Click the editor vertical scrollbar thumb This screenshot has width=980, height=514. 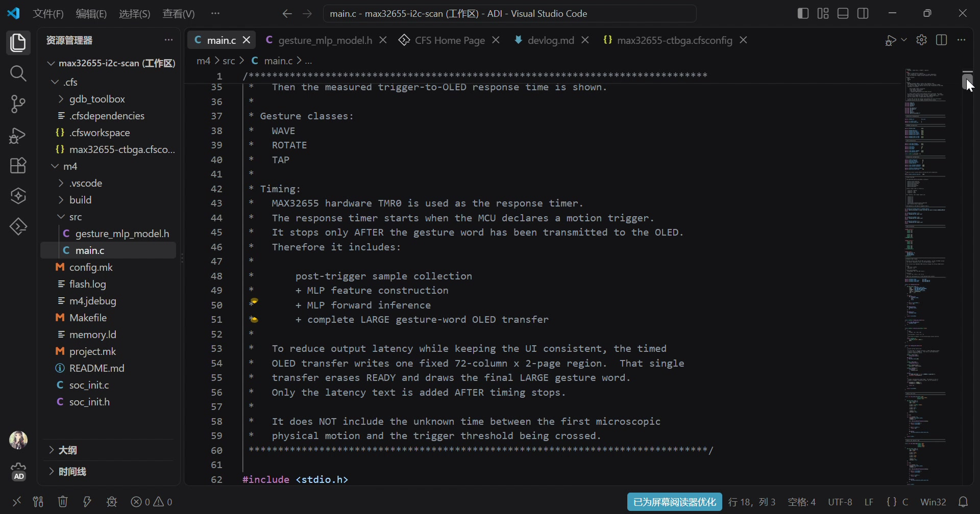point(967,81)
